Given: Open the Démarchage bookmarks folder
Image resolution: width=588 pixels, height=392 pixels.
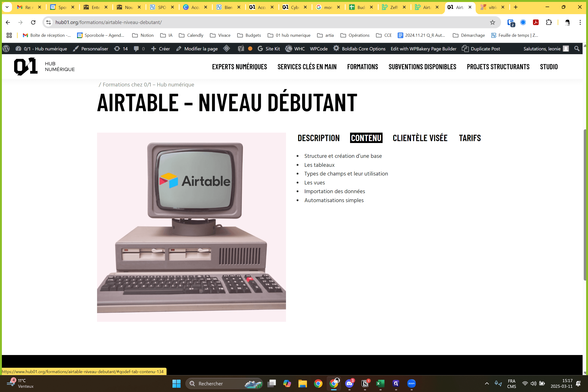Looking at the screenshot, I should click(x=469, y=35).
